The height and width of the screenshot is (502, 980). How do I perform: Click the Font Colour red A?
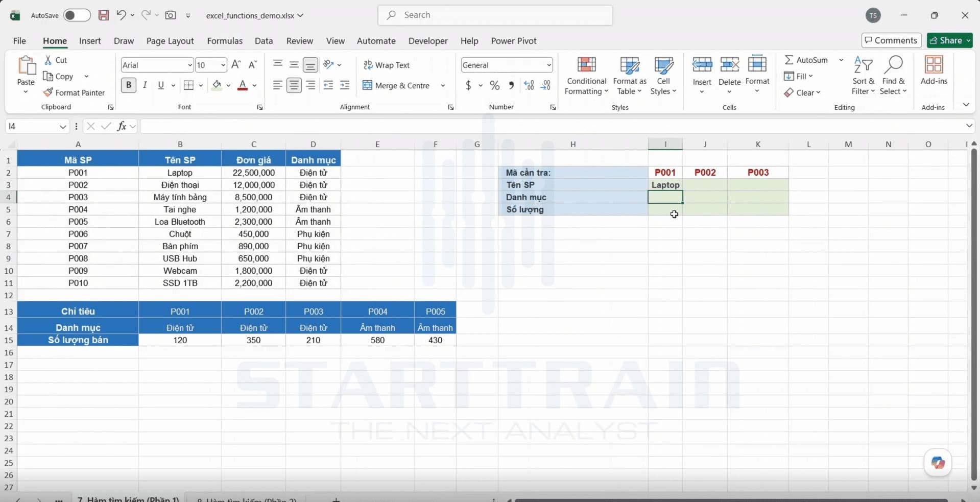pos(243,85)
